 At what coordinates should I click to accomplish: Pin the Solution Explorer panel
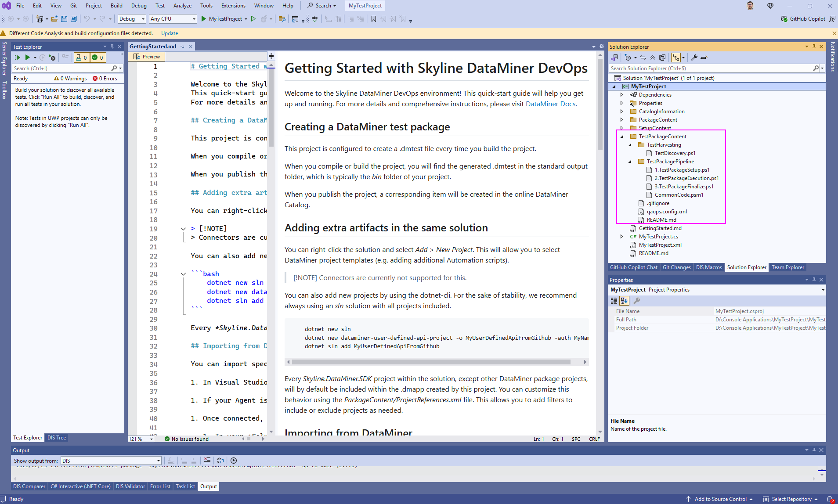[x=813, y=47]
